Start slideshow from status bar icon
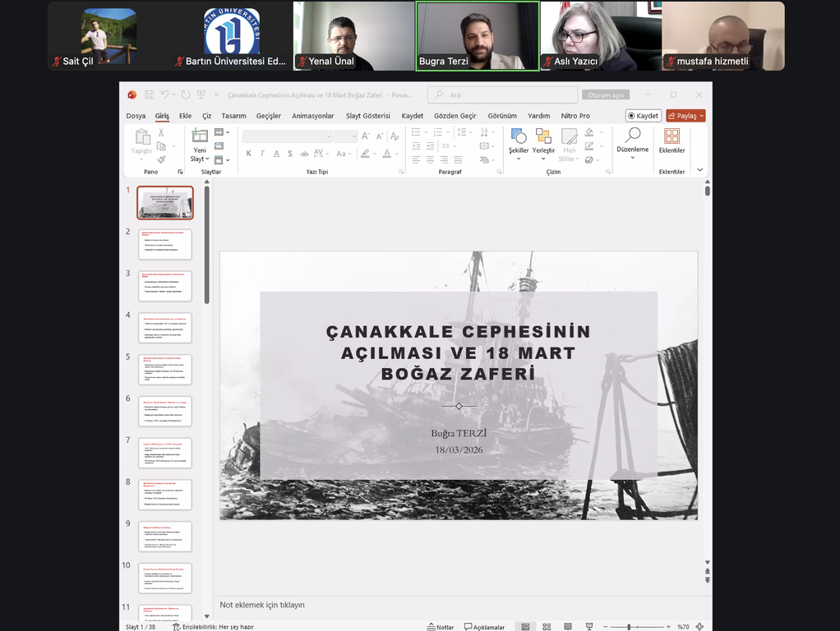The height and width of the screenshot is (631, 840). point(587,627)
